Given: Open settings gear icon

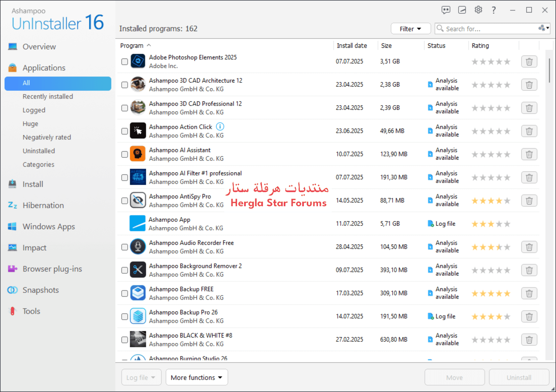Looking at the screenshot, I should pos(478,10).
